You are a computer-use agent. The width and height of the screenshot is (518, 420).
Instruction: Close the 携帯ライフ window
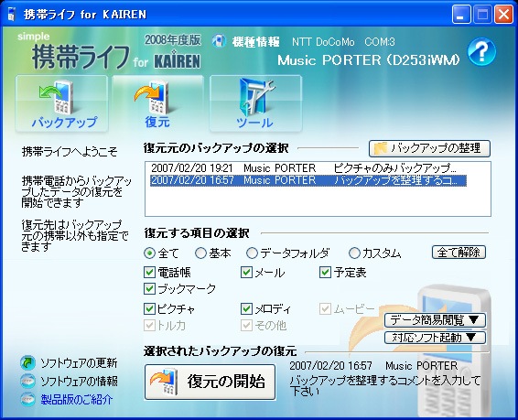[503, 15]
